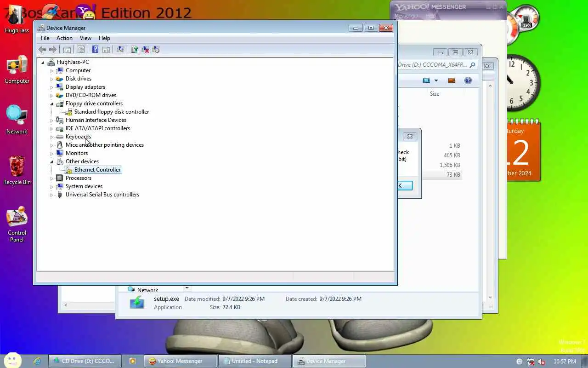Expand the Disk drives category

pos(51,79)
